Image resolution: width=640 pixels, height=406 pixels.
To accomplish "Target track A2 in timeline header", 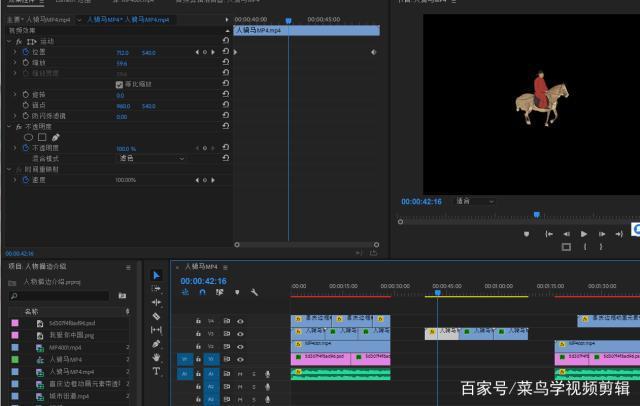I will click(211, 386).
